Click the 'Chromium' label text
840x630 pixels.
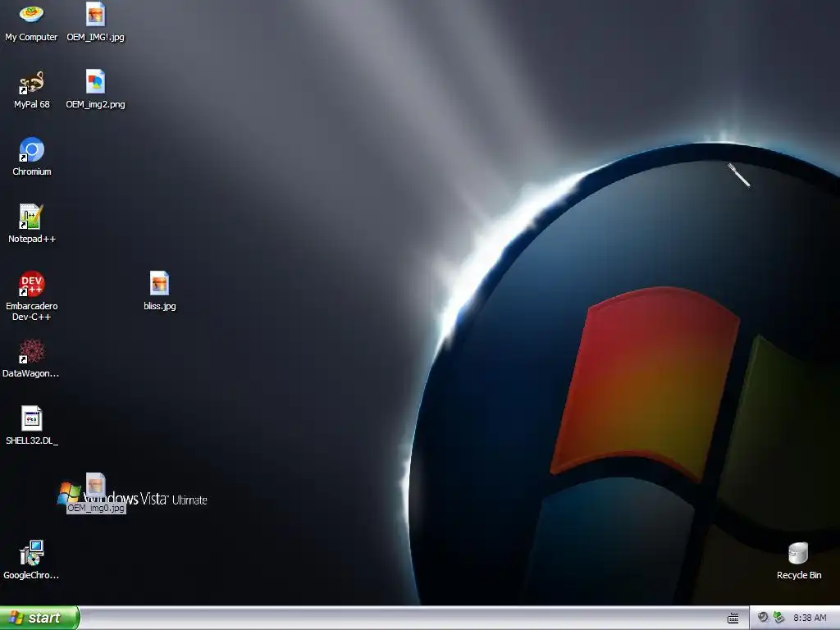(32, 171)
